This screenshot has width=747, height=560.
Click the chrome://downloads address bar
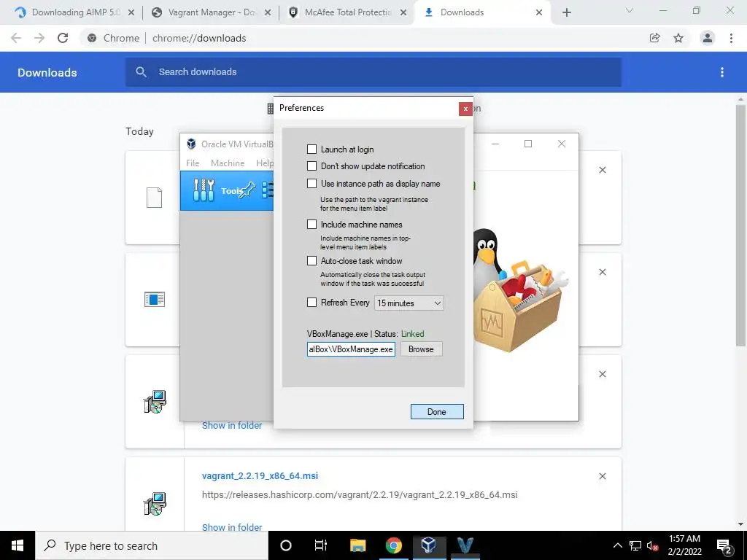point(362,38)
